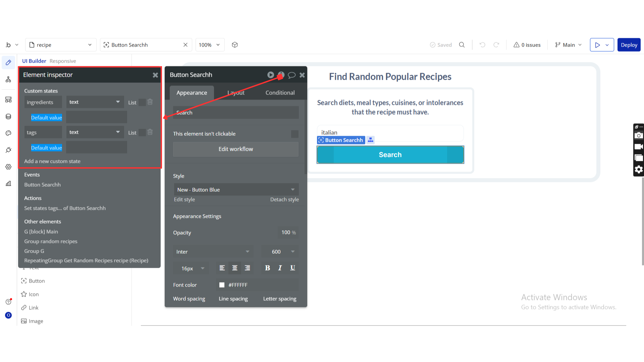This screenshot has height=362, width=644.
Task: Enable 'This element isn't clickable' checkbox
Action: click(294, 134)
